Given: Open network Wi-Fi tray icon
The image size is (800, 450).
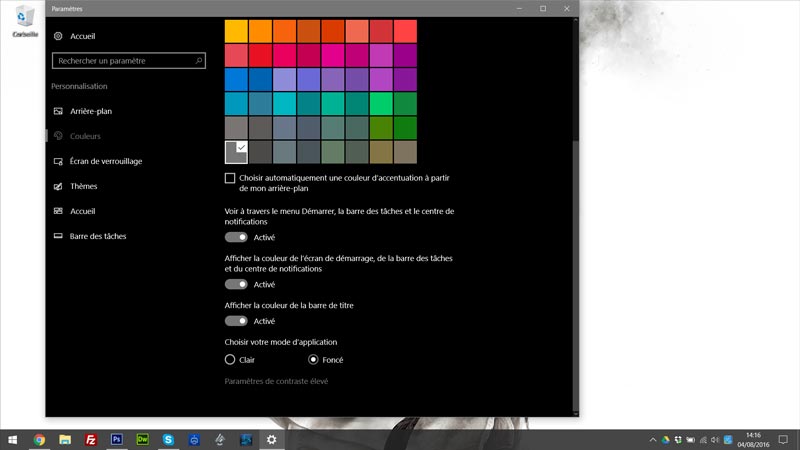Looking at the screenshot, I should [x=703, y=440].
